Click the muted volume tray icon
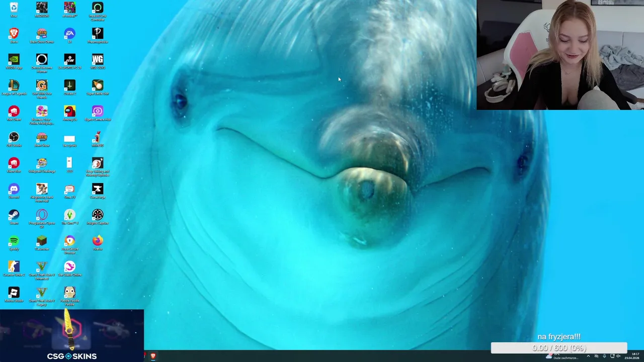The width and height of the screenshot is (644, 362). [619, 356]
